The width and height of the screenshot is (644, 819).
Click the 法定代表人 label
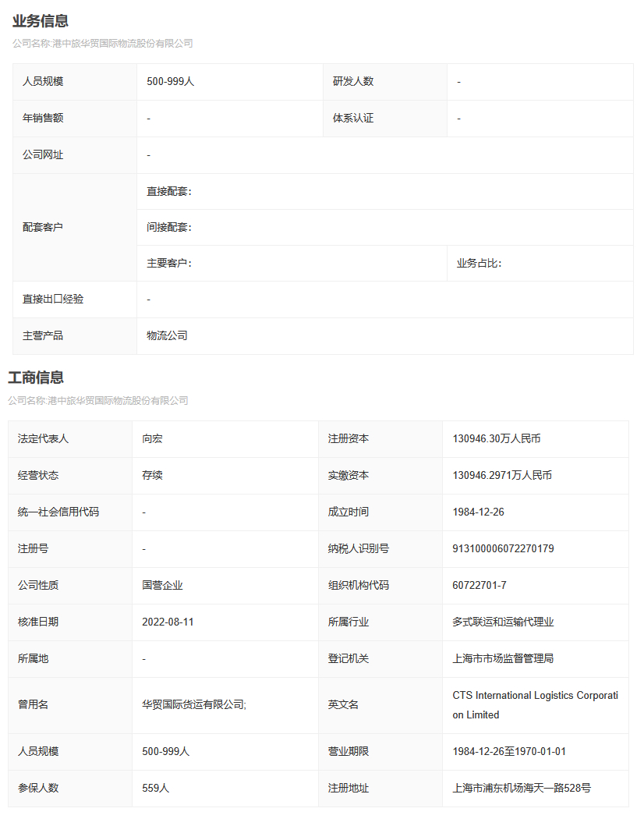click(x=44, y=438)
